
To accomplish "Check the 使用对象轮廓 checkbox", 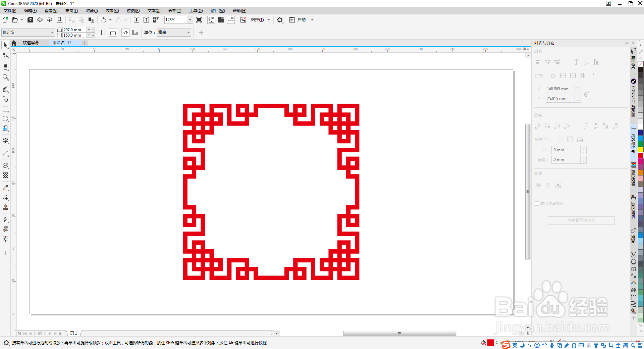I will 537,203.
